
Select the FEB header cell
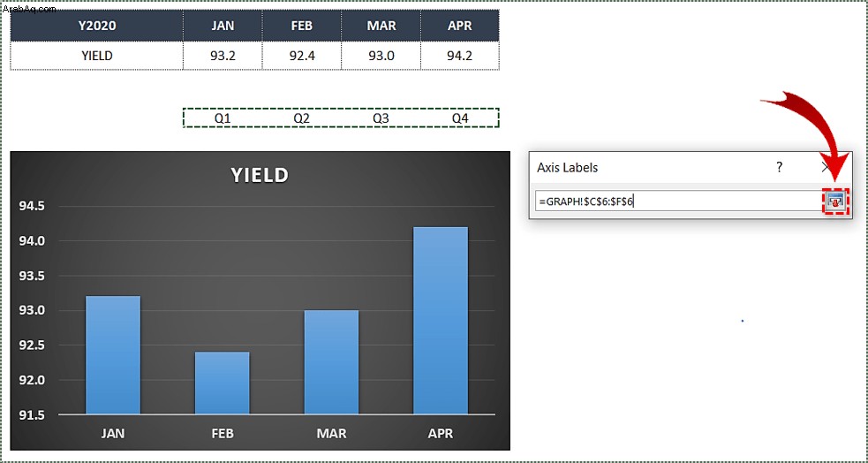[x=302, y=26]
